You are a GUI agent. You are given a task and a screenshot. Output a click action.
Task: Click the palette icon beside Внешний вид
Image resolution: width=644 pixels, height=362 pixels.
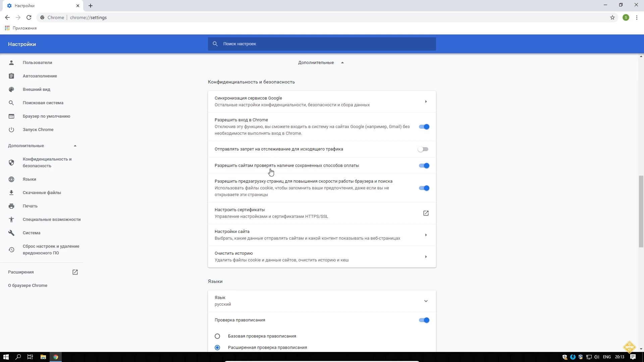pyautogui.click(x=11, y=89)
